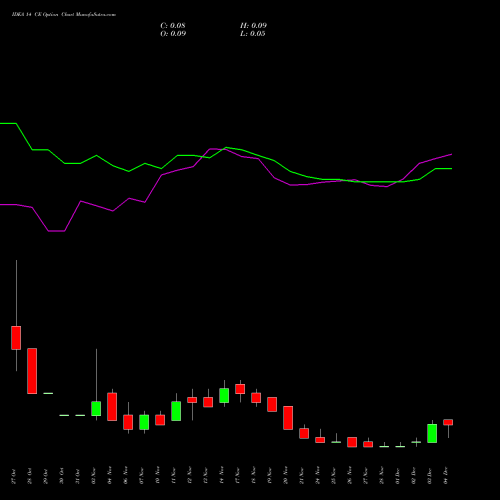Click the low value "L: 0.05"
The image size is (500, 500).
[x=253, y=34]
